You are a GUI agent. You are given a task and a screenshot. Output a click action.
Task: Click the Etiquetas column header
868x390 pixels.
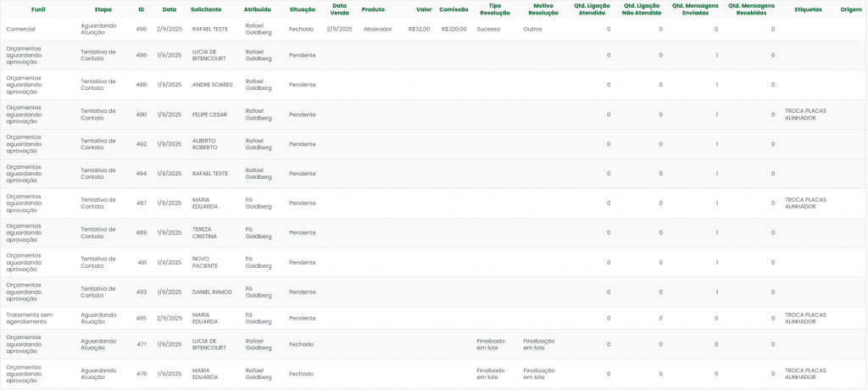click(808, 9)
